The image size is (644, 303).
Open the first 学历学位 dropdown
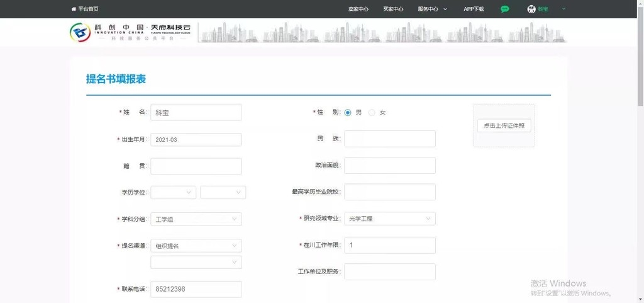[x=173, y=192]
